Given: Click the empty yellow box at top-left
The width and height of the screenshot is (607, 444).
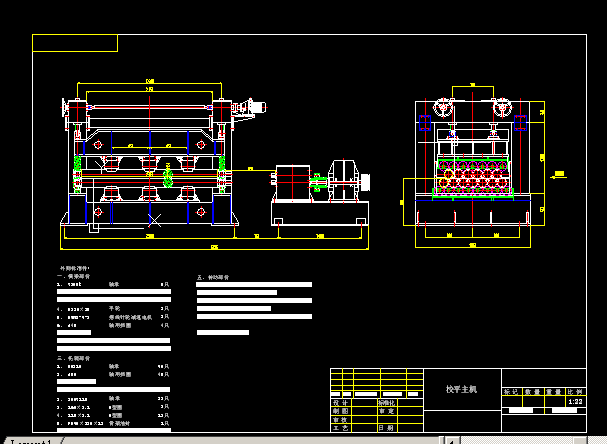Looking at the screenshot, I should point(75,43).
